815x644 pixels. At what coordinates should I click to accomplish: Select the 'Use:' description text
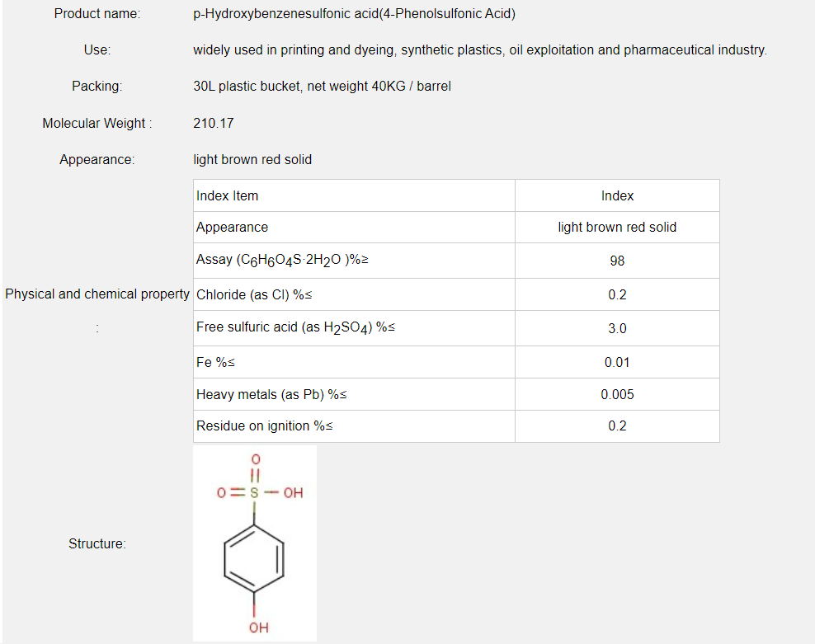(479, 50)
